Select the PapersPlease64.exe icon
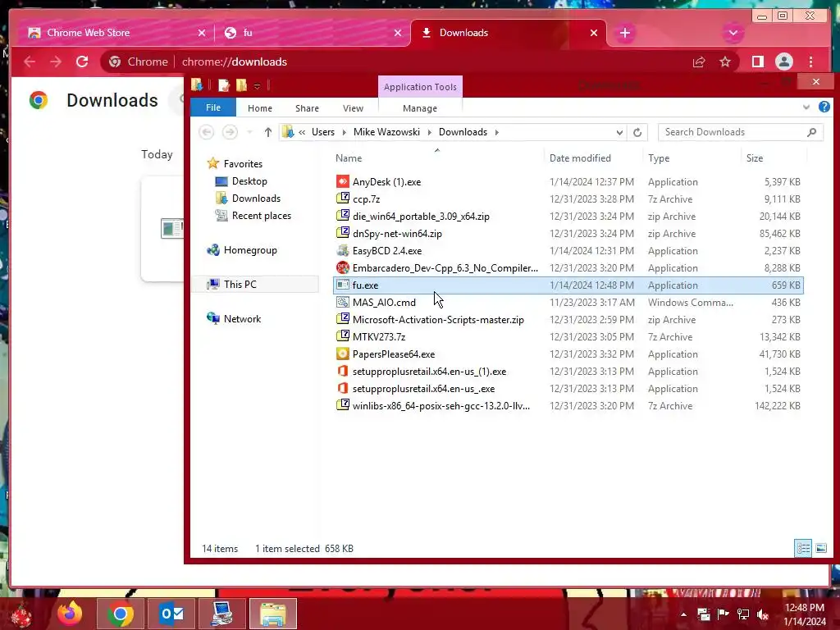Screen dimensions: 840x630 pos(342,354)
